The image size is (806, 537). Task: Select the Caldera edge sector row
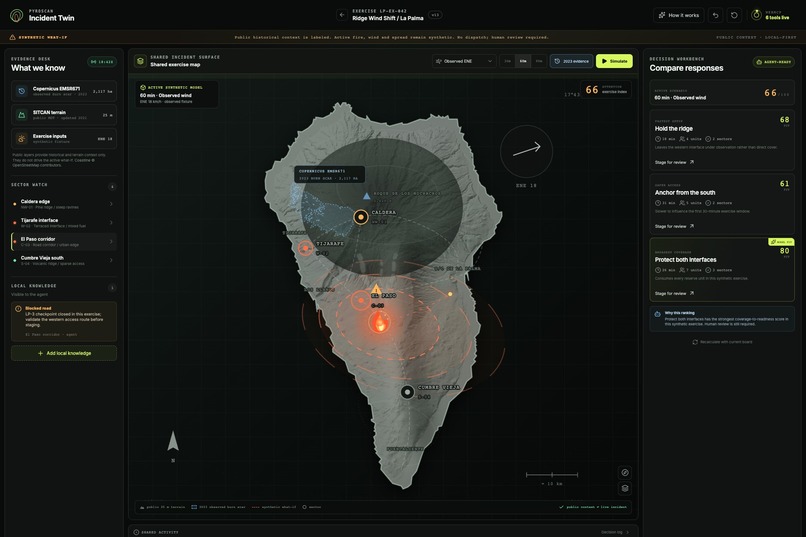click(x=64, y=204)
